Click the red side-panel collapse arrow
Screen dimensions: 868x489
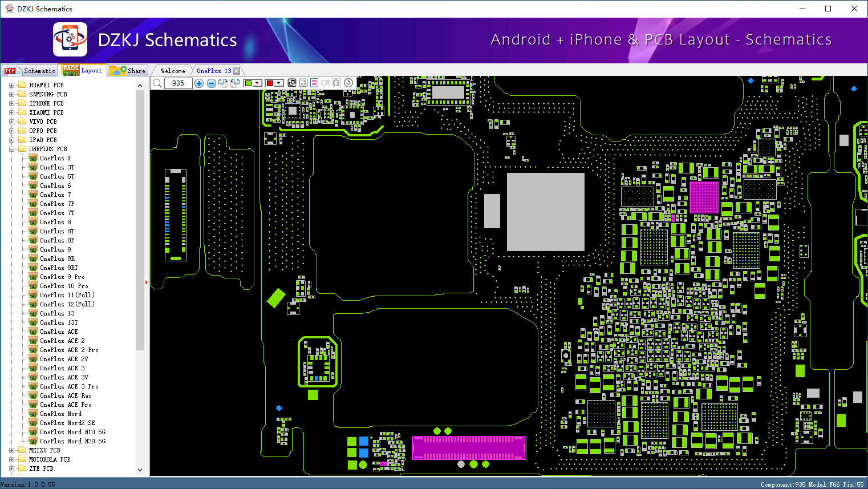coord(147,282)
